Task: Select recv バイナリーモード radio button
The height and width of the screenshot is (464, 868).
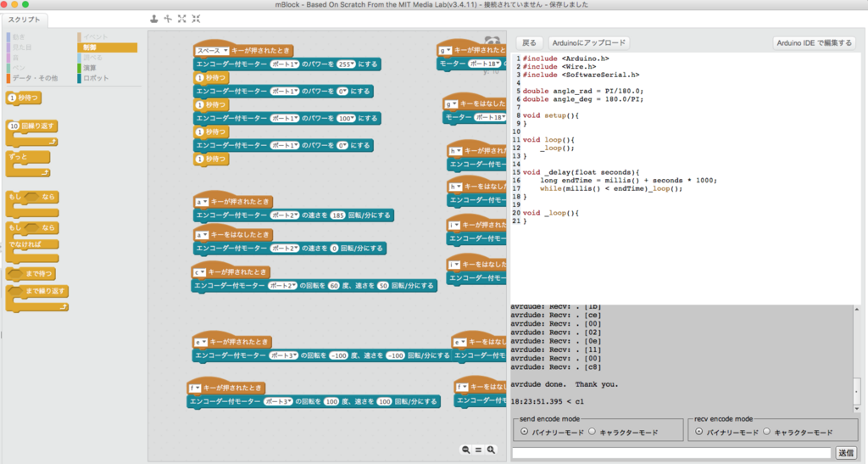Action: tap(698, 431)
